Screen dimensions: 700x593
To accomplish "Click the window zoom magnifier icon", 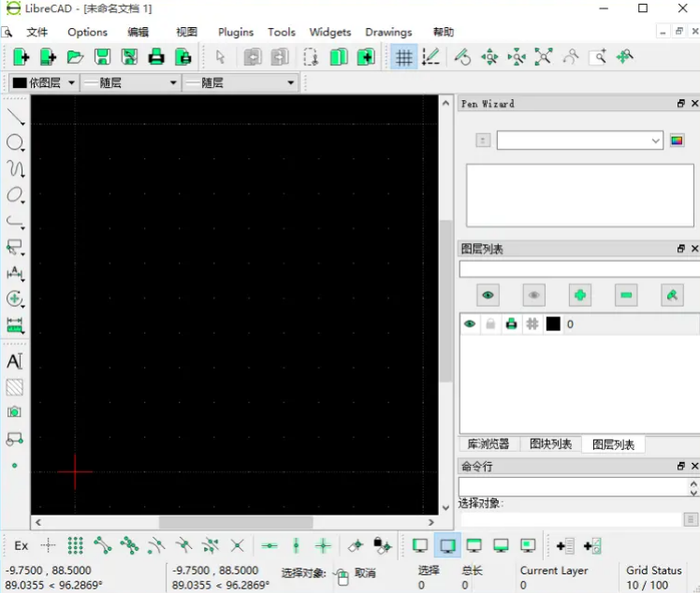I will 598,57.
